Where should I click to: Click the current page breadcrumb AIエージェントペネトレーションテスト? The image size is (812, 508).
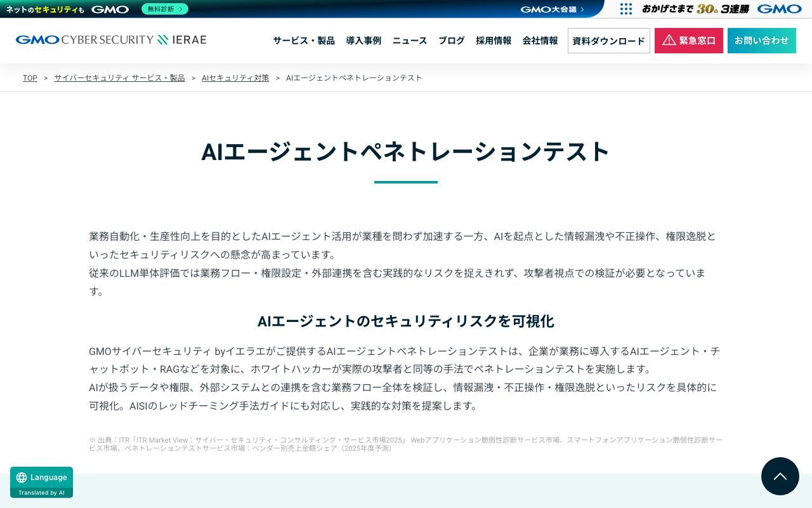click(354, 78)
